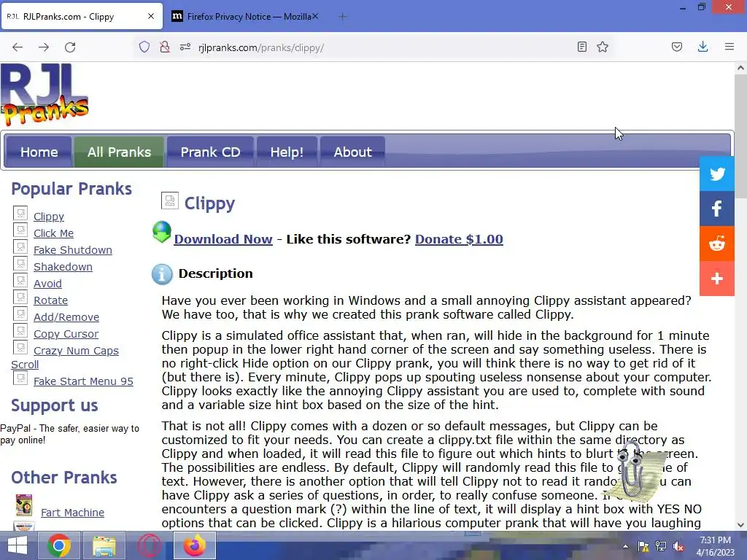Click the green globe download icon
Image resolution: width=747 pixels, height=560 pixels.
pyautogui.click(x=162, y=232)
